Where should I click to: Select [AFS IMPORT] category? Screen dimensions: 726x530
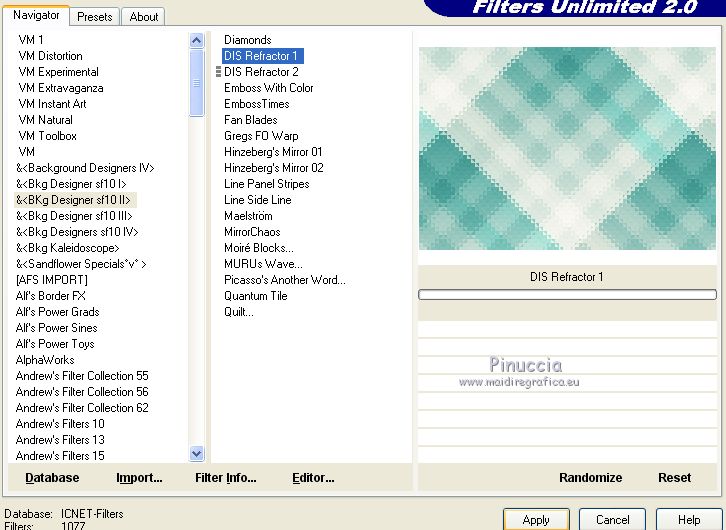point(51,280)
